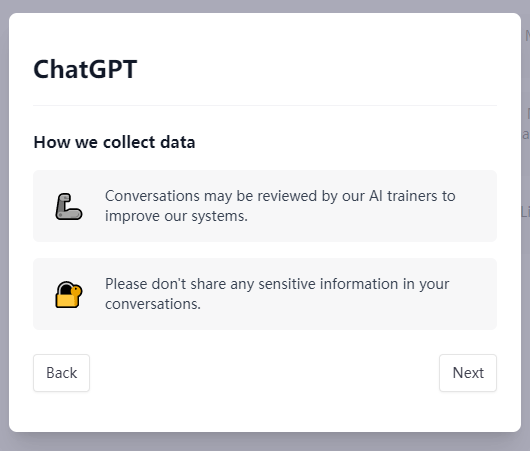This screenshot has width=530, height=451.
Task: Click the word 'data' in the heading
Action: tap(178, 142)
